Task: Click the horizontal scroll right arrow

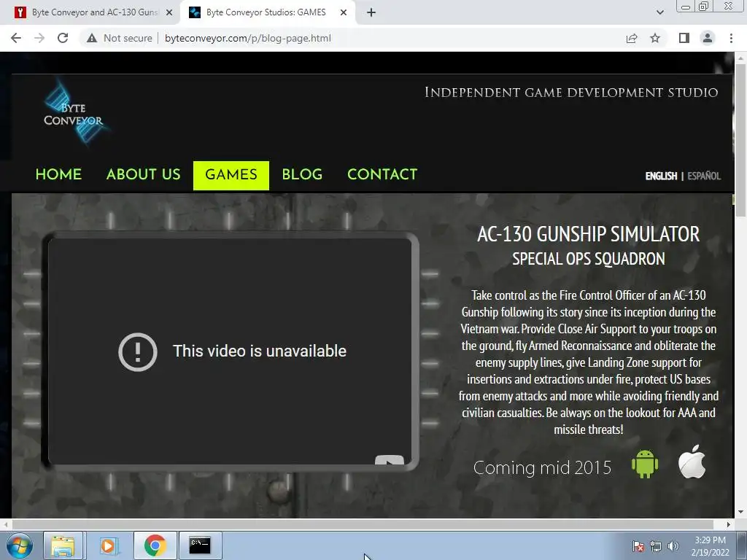Action: 729,524
